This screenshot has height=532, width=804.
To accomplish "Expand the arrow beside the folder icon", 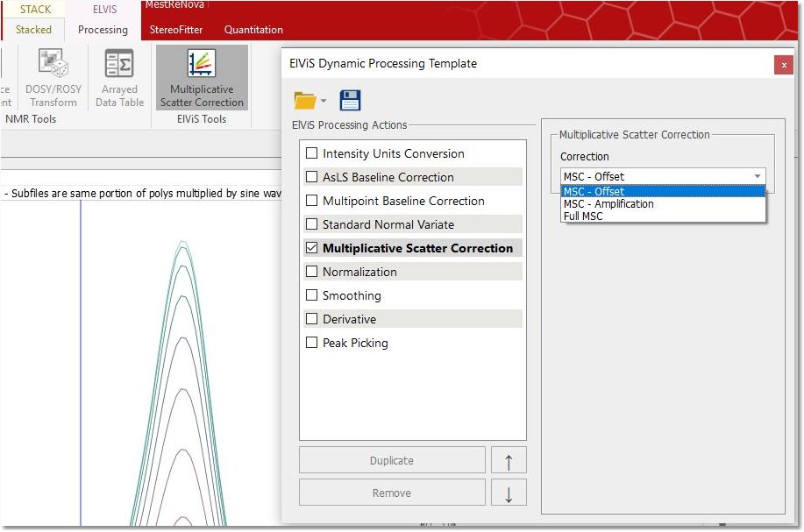I will pyautogui.click(x=324, y=101).
